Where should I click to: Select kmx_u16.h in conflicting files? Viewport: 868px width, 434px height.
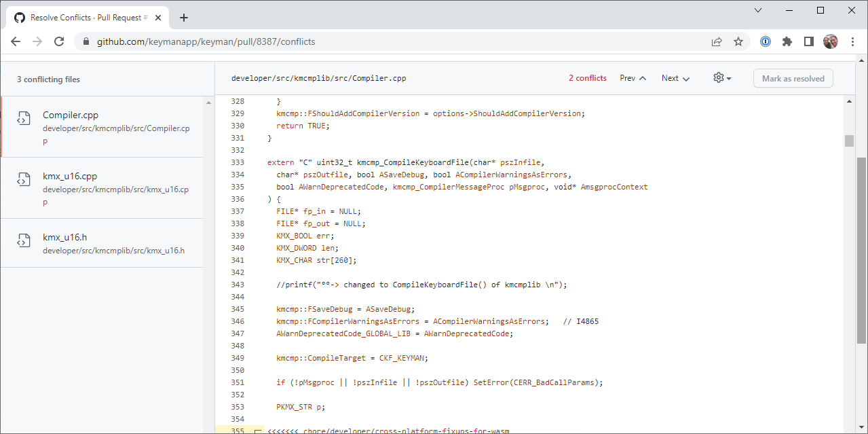pos(102,243)
